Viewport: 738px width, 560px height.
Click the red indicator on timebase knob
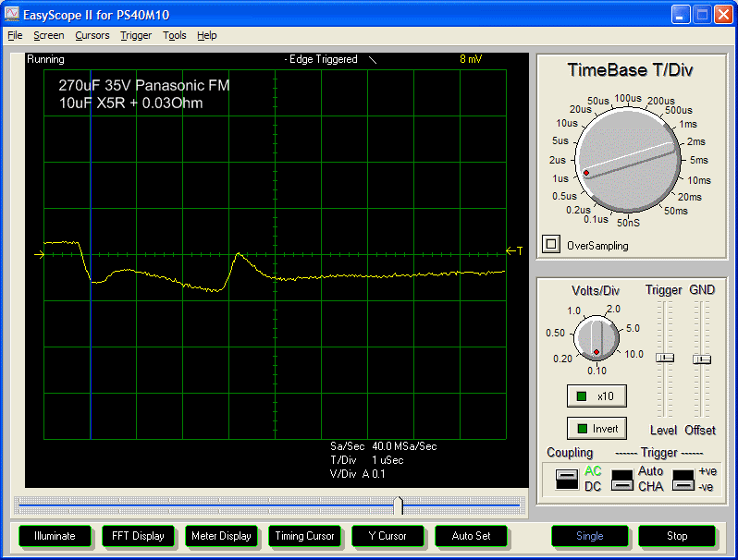[586, 173]
